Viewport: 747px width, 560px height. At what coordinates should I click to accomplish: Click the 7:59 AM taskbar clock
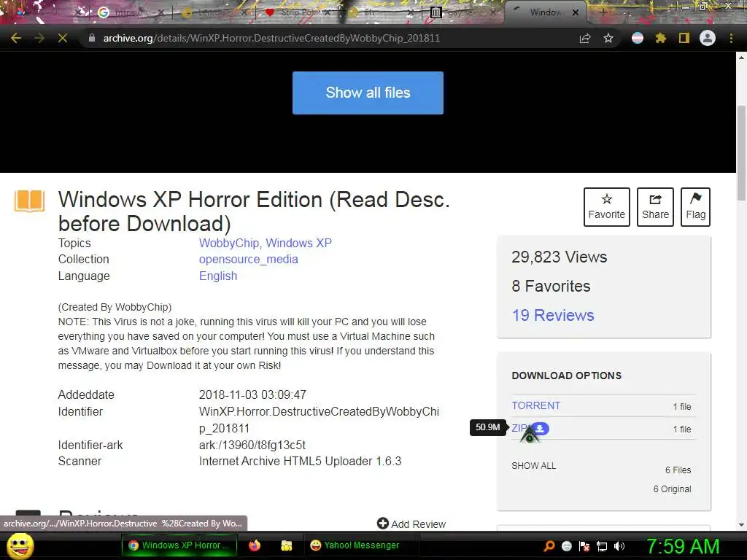pos(683,546)
